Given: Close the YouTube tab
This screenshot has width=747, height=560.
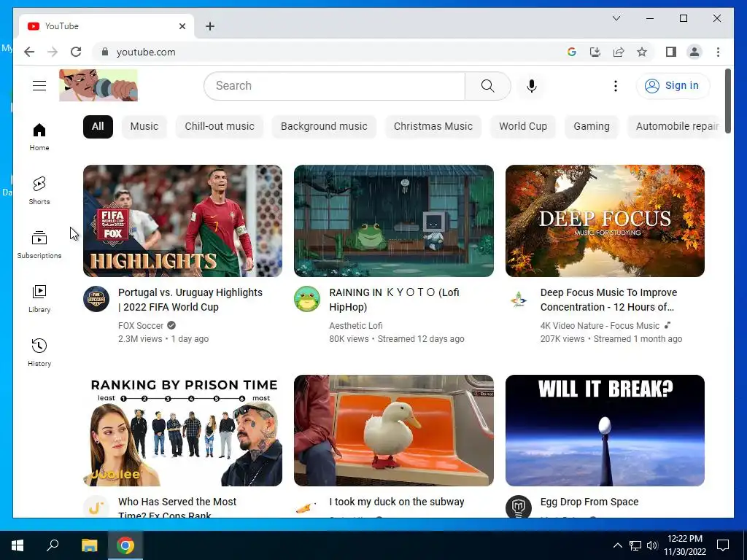Looking at the screenshot, I should coord(182,26).
